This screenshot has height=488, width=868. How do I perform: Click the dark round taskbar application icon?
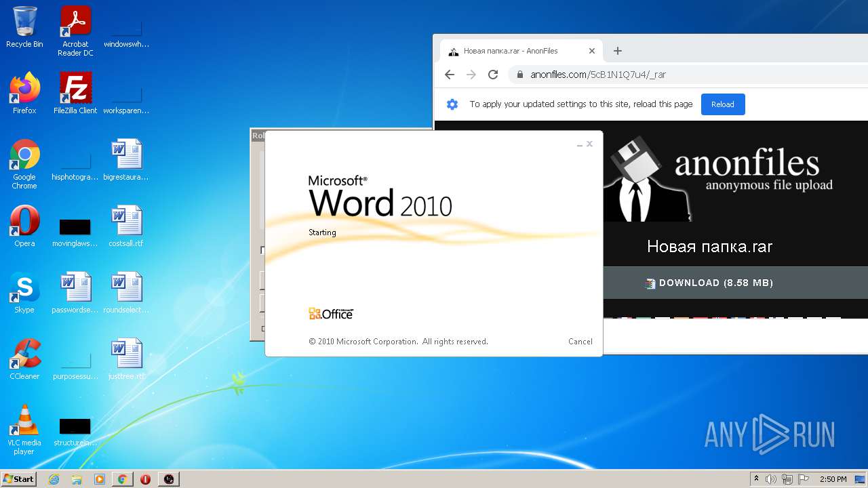click(x=169, y=479)
